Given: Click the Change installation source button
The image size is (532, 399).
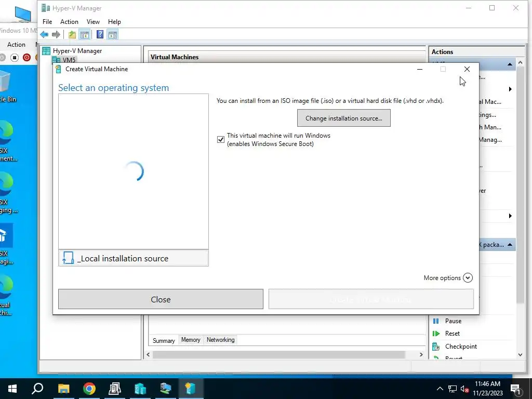Looking at the screenshot, I should [x=344, y=118].
